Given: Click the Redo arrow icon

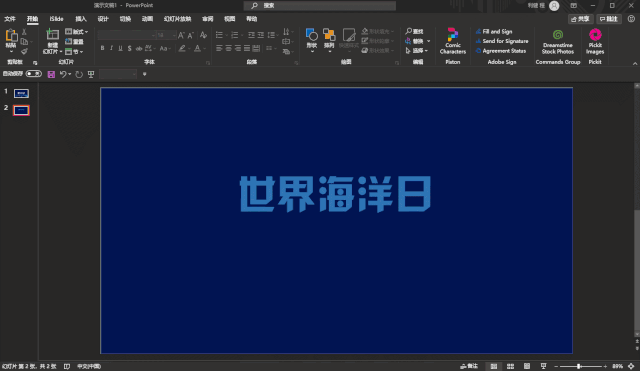Looking at the screenshot, I should point(79,74).
